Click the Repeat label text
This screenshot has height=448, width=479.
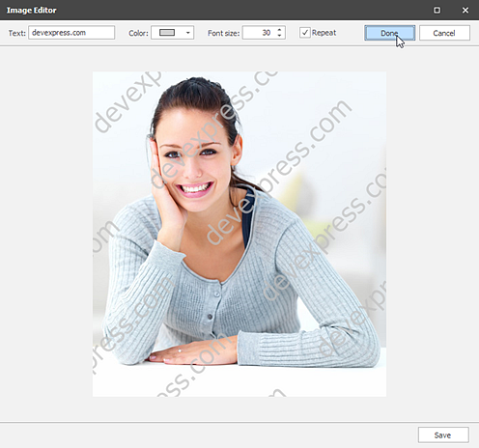(324, 33)
